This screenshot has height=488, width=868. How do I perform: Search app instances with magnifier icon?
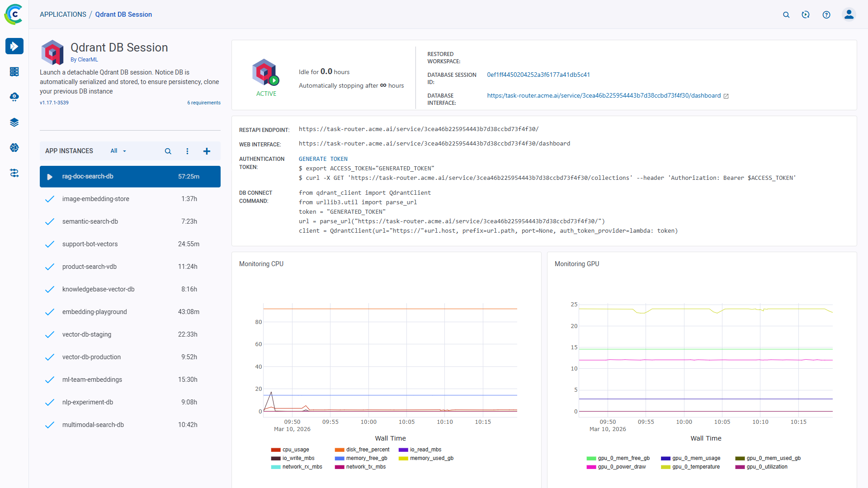168,151
